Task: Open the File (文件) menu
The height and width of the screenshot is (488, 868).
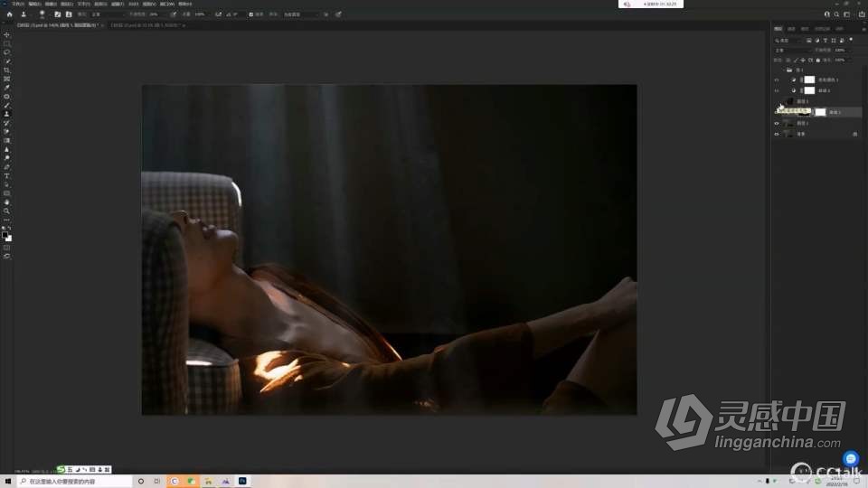Action: click(18, 4)
